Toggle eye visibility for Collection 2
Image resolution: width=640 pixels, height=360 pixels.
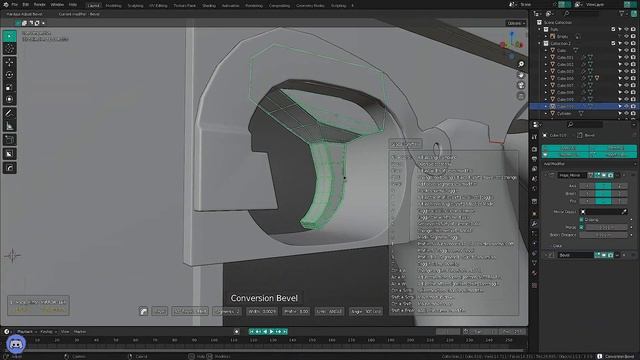pos(627,43)
